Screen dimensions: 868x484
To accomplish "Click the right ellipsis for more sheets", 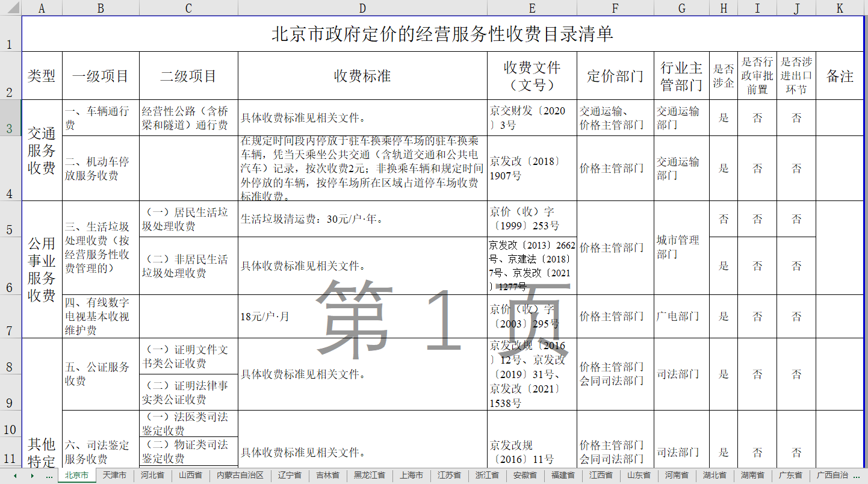I will pos(857,476).
